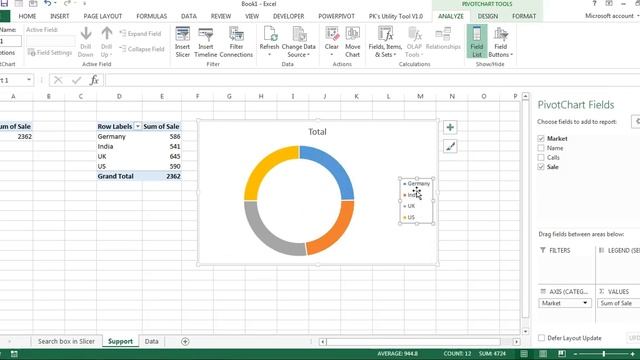Refresh the pivot data
Viewport: 640px width, 360px height.
[269, 42]
